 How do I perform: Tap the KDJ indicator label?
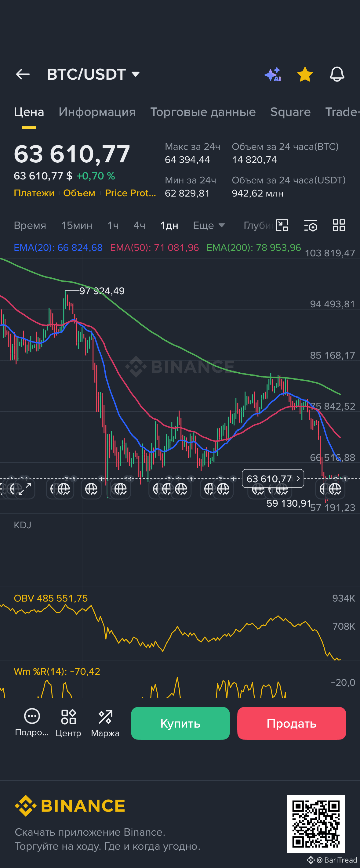23,525
